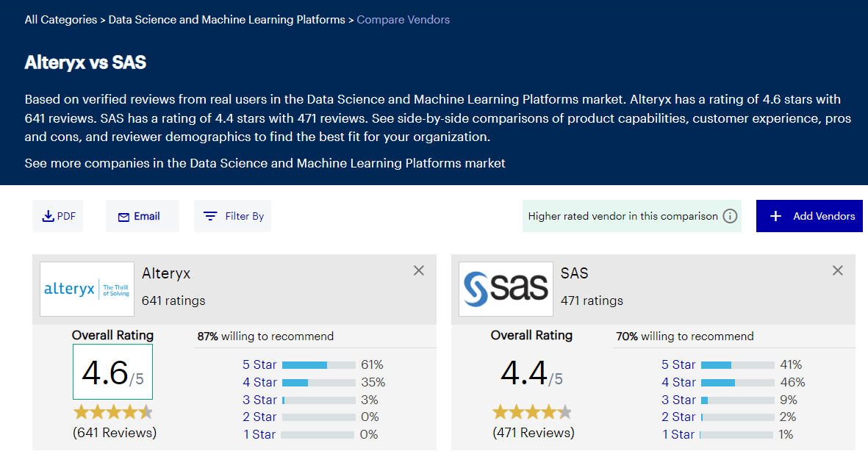
Task: Click '87% willing to recommend' text
Action: 266,337
